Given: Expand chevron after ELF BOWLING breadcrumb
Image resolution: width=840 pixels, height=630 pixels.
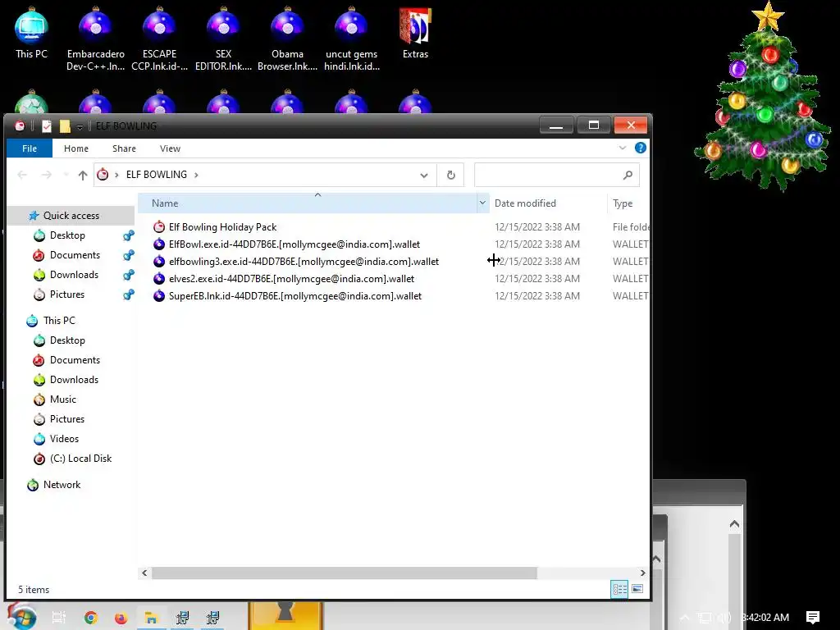Looking at the screenshot, I should pos(197,175).
